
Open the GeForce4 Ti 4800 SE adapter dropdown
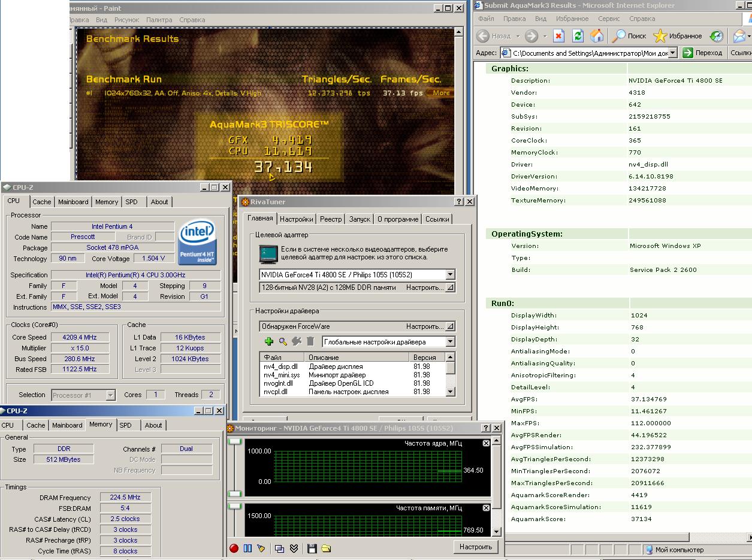click(450, 275)
